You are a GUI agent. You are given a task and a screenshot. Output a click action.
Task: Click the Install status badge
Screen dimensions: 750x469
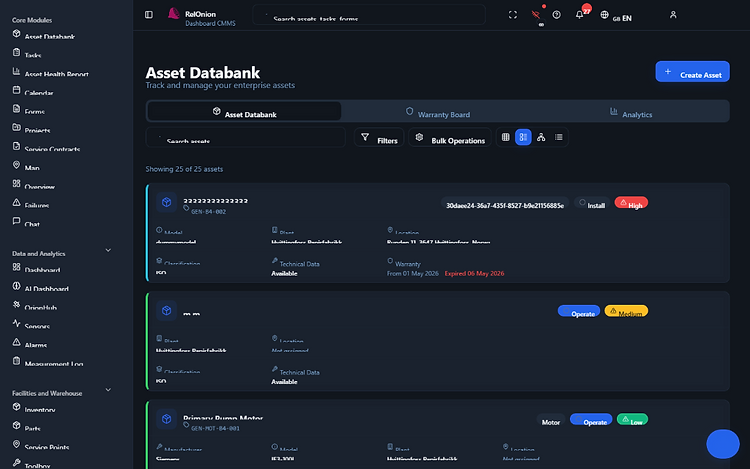(592, 204)
